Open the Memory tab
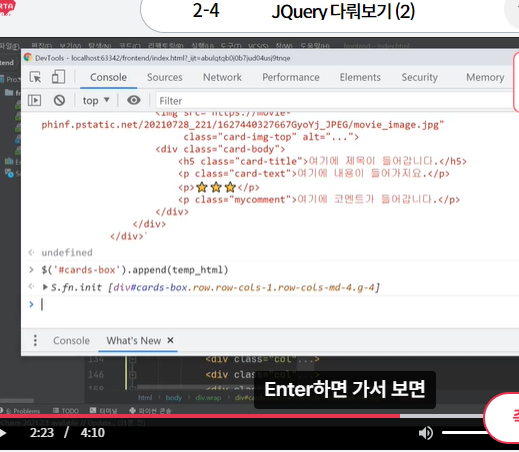Image resolution: width=519 pixels, height=452 pixels. click(x=485, y=77)
